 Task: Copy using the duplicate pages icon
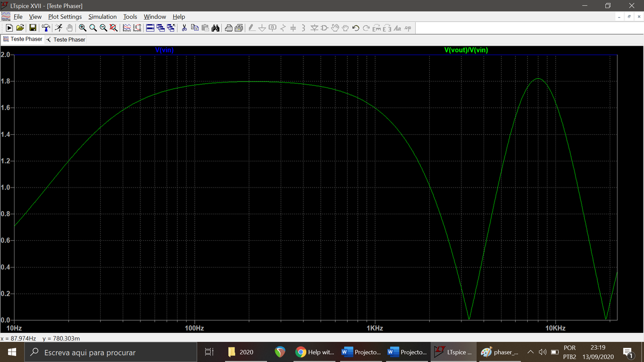pos(195,28)
